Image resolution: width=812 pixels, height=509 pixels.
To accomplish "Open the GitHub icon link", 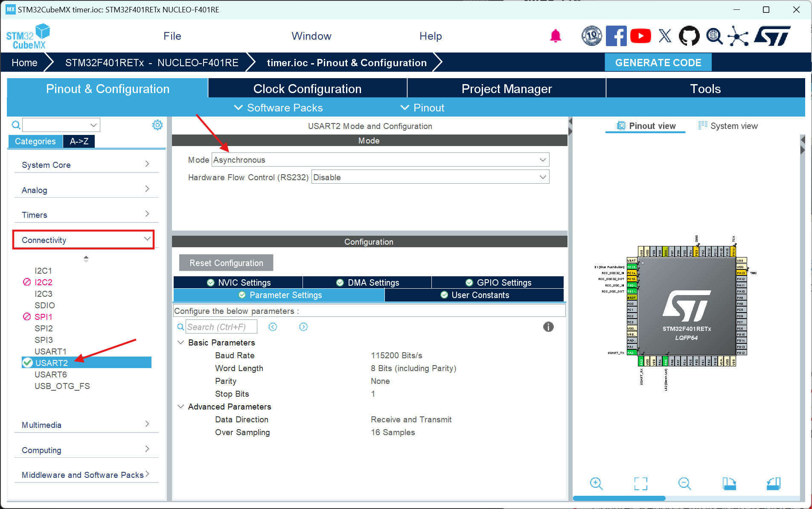I will click(689, 36).
